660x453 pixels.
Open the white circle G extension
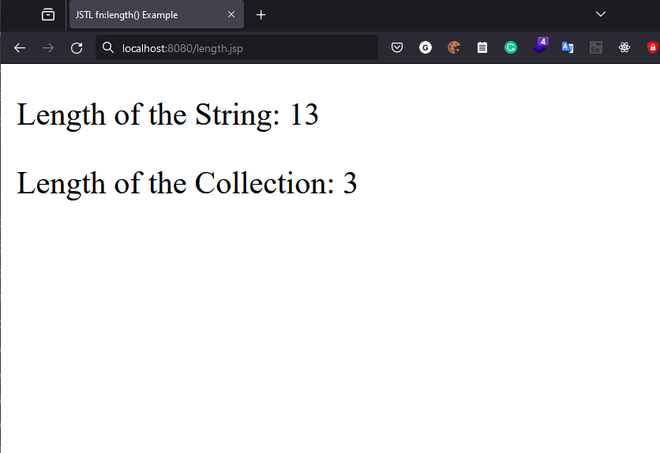click(426, 48)
